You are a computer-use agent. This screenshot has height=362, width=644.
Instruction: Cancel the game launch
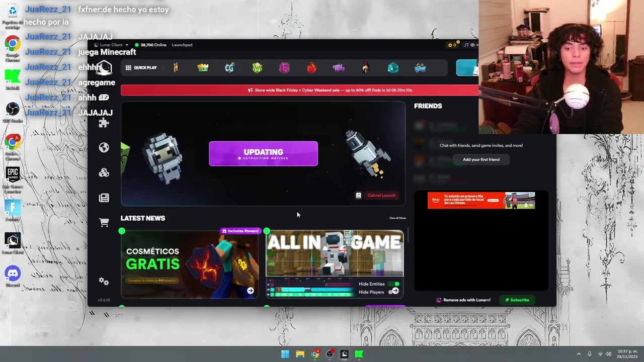pos(381,195)
